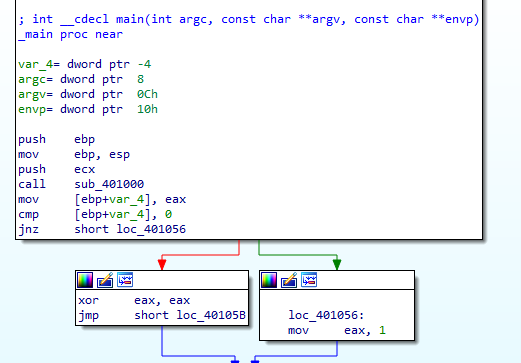Select the _main proc near line
Screen dimensions: 521x363
[x=71, y=34]
